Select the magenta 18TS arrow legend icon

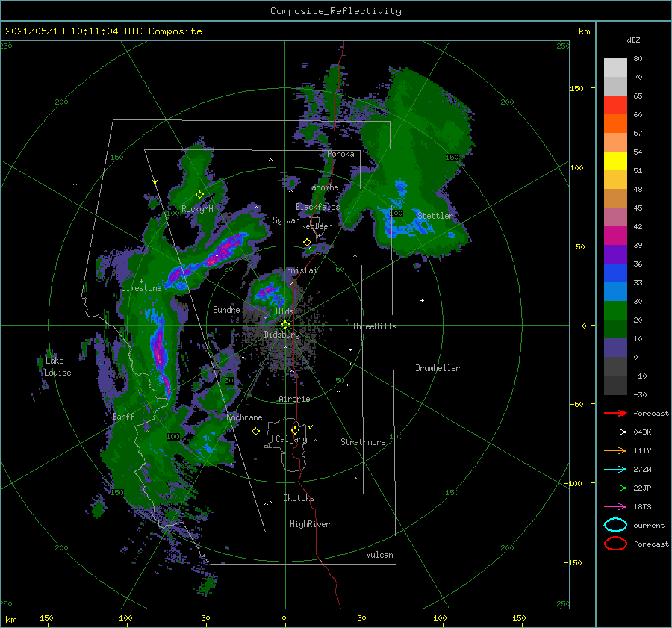click(x=615, y=507)
